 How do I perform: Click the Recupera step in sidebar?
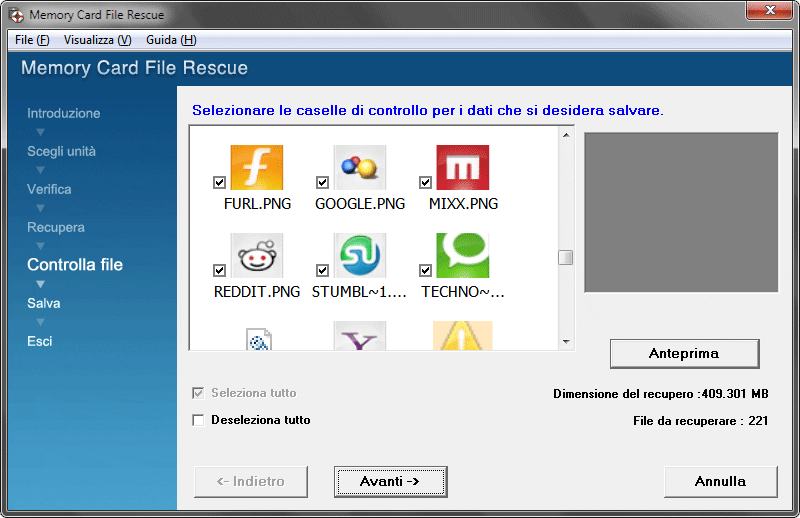[56, 228]
